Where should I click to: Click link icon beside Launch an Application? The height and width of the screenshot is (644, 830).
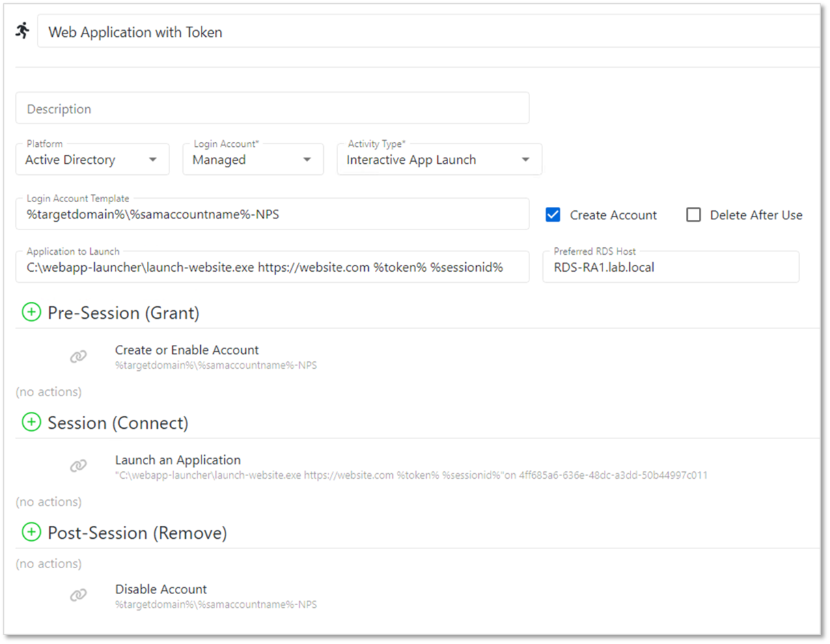click(x=79, y=466)
